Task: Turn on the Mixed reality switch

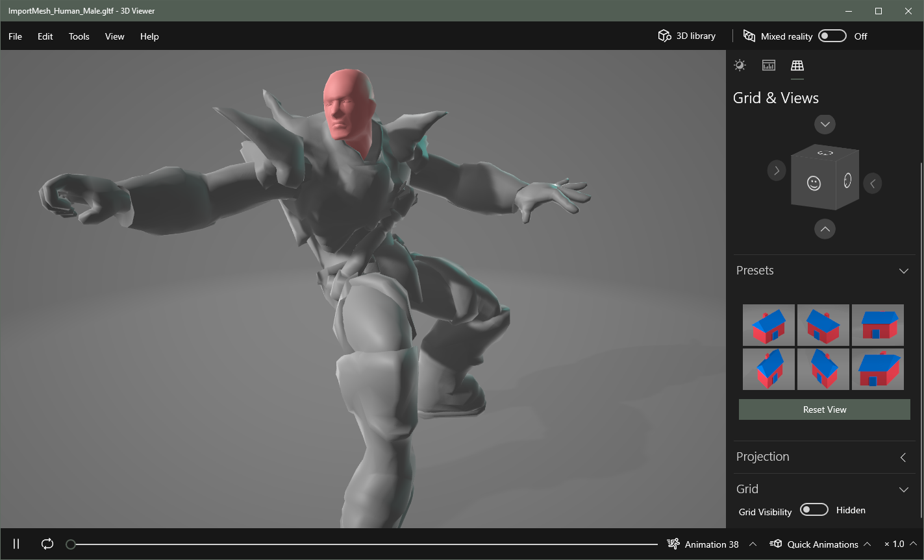Action: point(832,36)
